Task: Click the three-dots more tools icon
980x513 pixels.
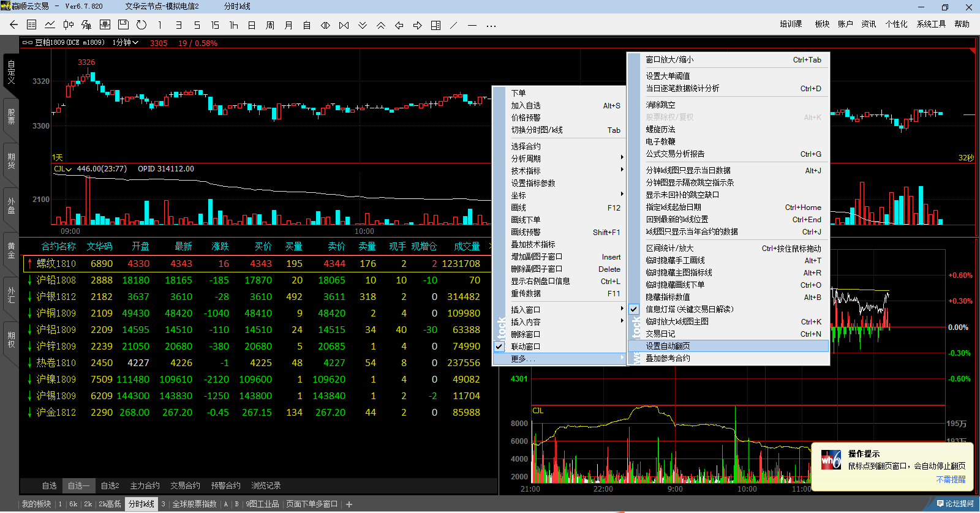Action: click(491, 25)
